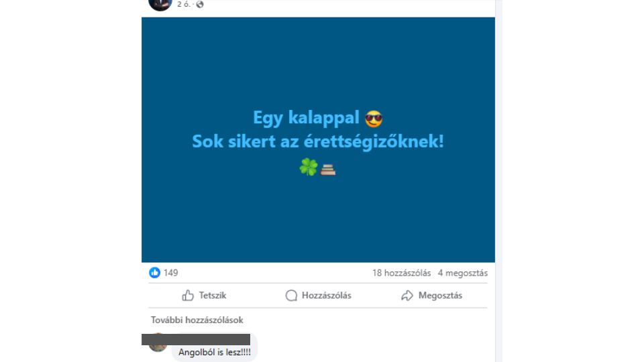Click the globe public-visibility icon
The width and height of the screenshot is (644, 362).
click(200, 5)
